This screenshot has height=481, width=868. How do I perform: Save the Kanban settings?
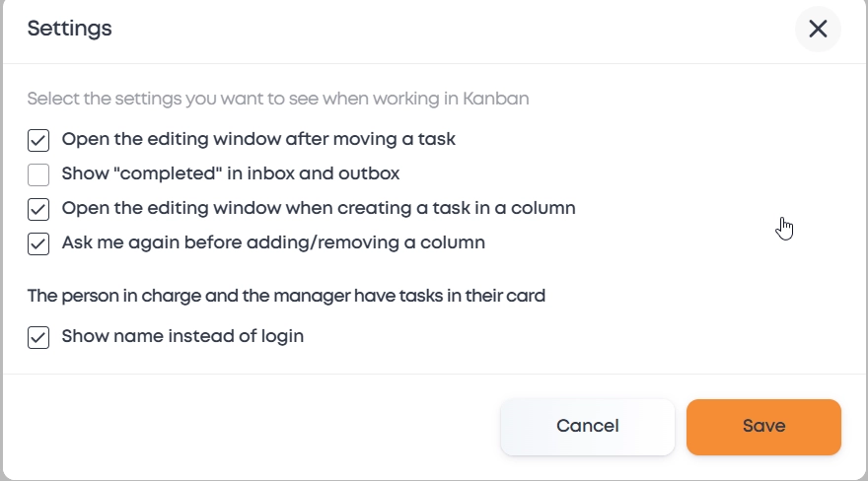pyautogui.click(x=763, y=427)
